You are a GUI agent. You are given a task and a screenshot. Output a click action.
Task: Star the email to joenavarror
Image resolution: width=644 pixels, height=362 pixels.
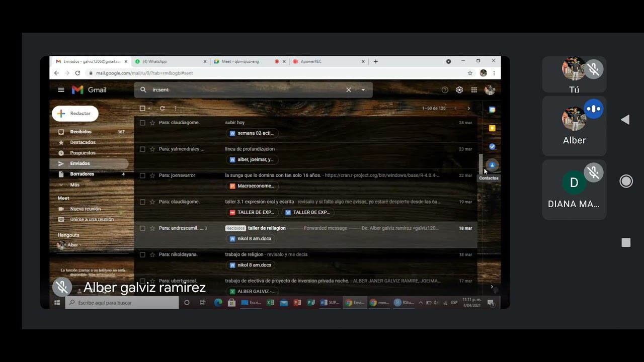tap(152, 175)
